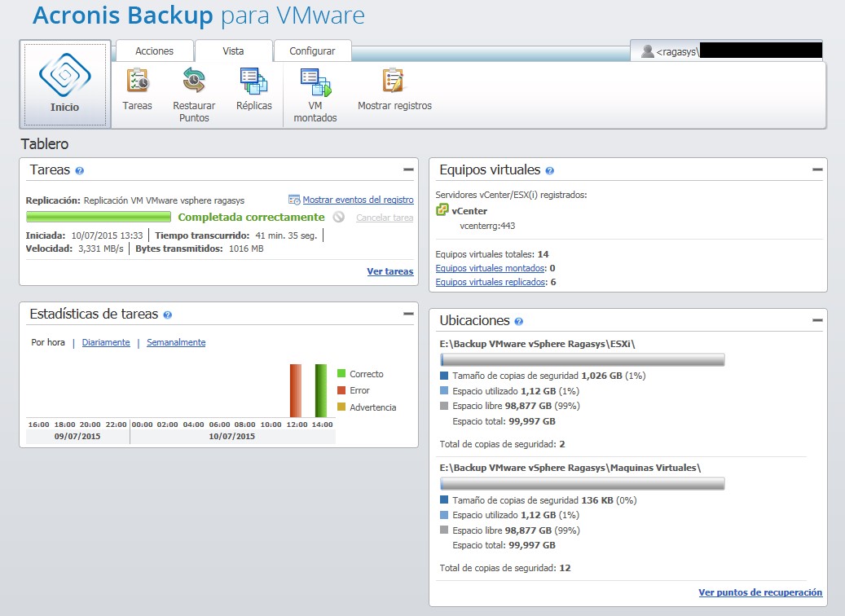Open Restaurar Puntos icon

tap(194, 95)
